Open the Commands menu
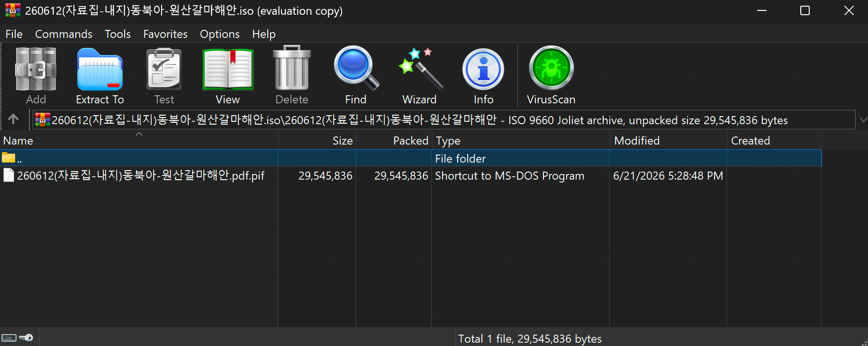The image size is (868, 346). pyautogui.click(x=63, y=34)
